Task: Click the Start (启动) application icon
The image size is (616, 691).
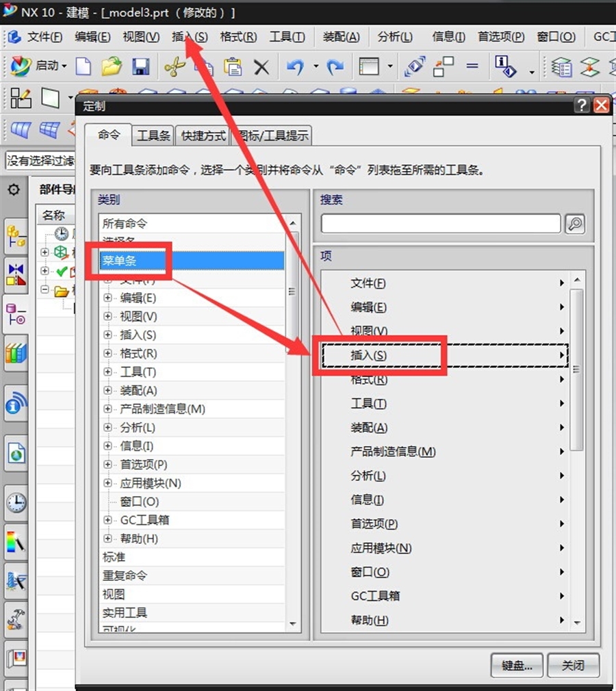Action: 21,66
